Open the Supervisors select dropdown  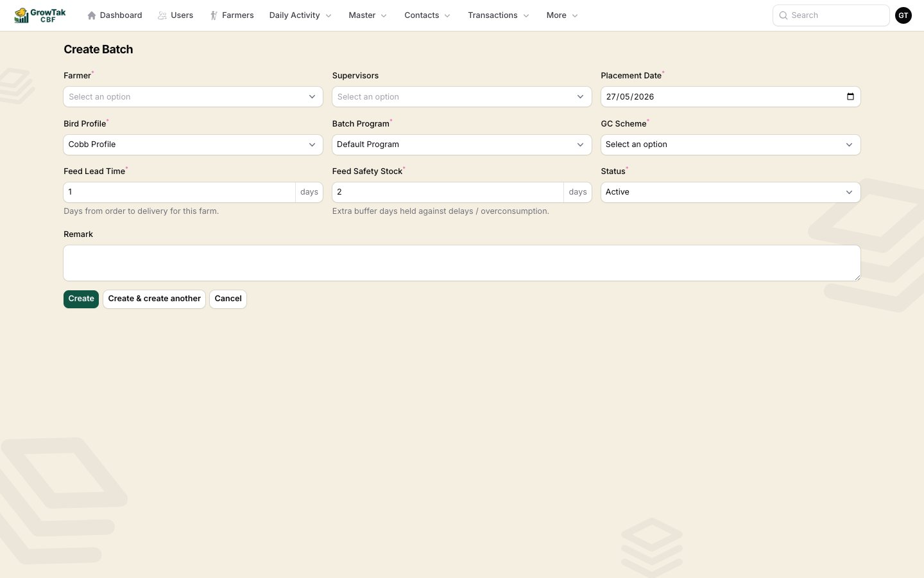462,97
